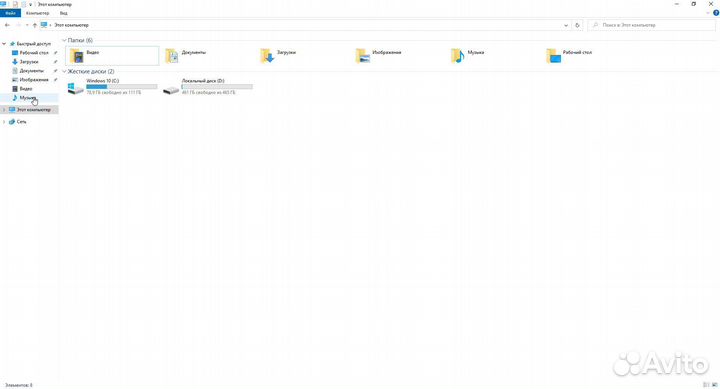Click the system icon in the title bar
This screenshot has width=720, height=389.
pyautogui.click(x=4, y=4)
